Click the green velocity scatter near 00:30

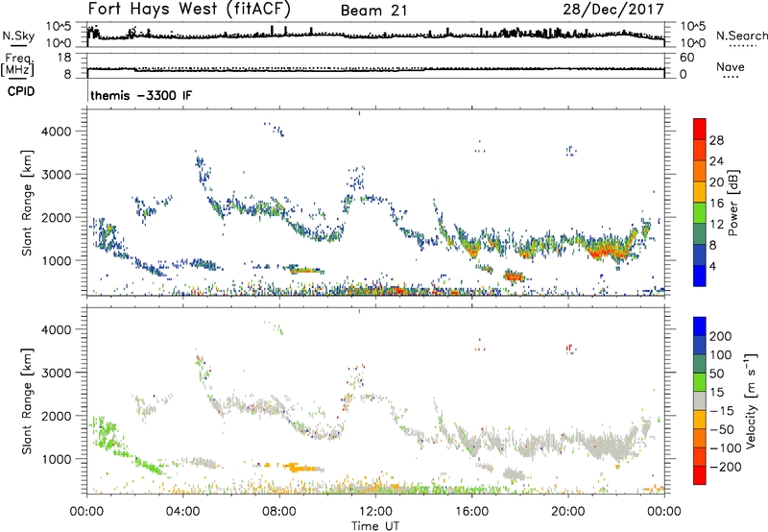click(106, 433)
